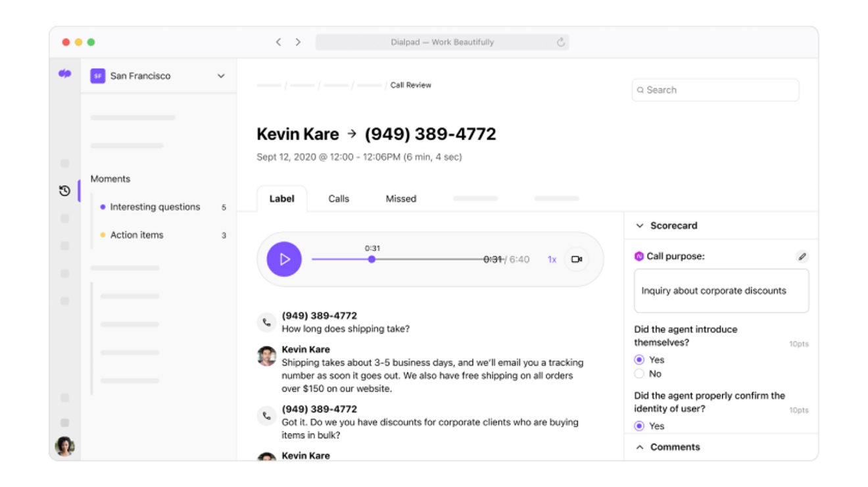
Task: Select No for agent introduction question
Action: coord(639,373)
